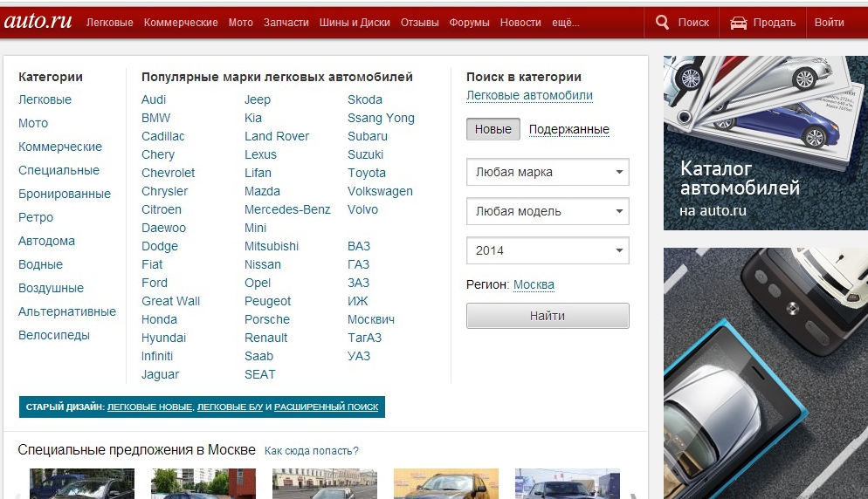Screen dimensions: 868x499
Task: Click the car icon next to Продать
Action: (x=739, y=23)
